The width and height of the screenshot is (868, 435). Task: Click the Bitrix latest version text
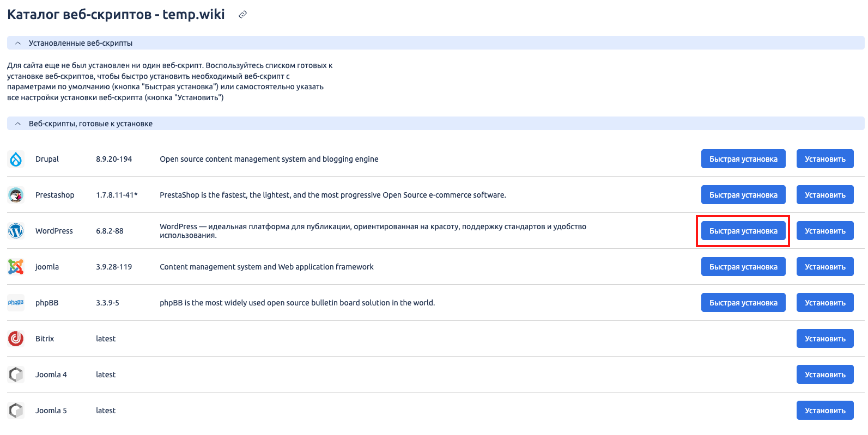106,339
